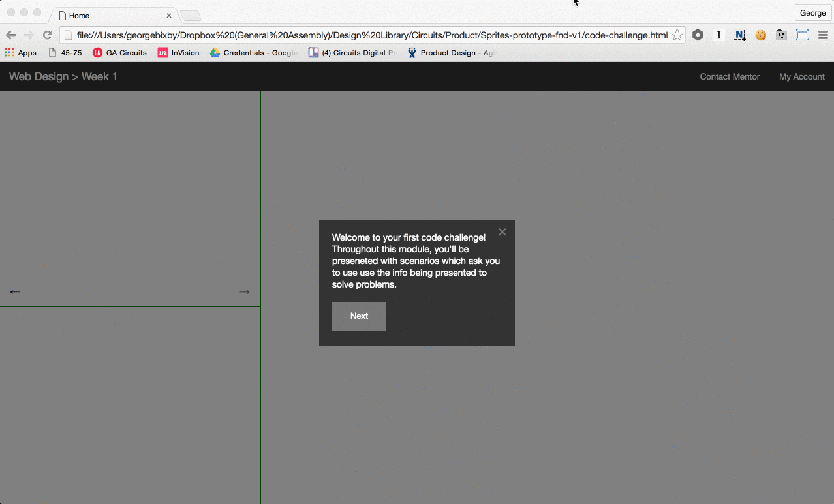This screenshot has height=504, width=834.
Task: Close the welcome dialog with the X
Action: click(502, 231)
